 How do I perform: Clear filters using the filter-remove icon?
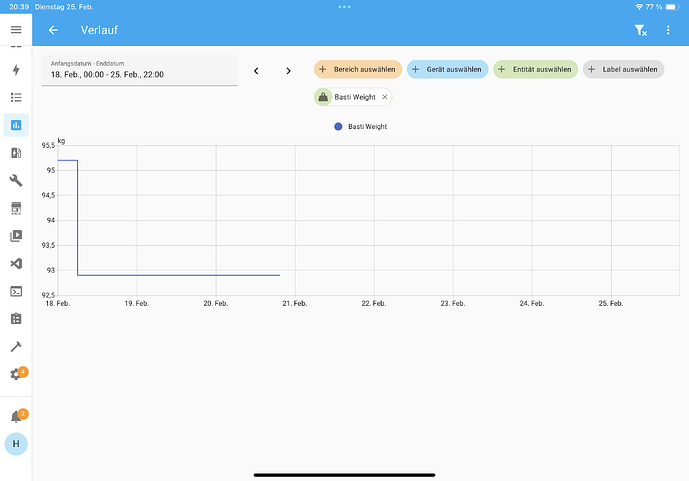[x=641, y=31]
